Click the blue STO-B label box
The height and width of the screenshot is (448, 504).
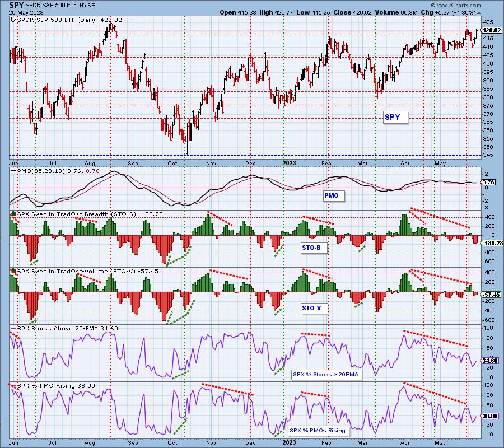pyautogui.click(x=314, y=248)
